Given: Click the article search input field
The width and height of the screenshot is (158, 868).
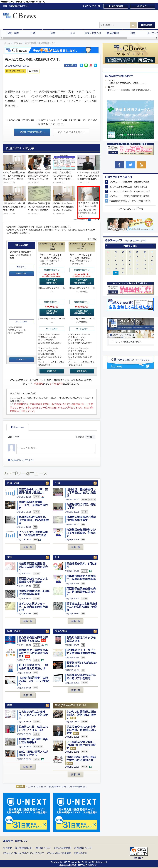Looking at the screenshot, I should click(x=115, y=25).
